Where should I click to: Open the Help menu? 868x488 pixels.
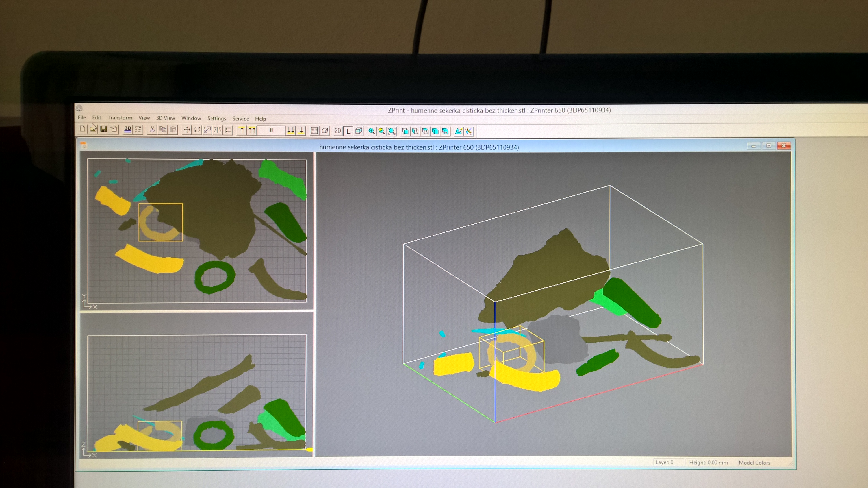click(x=261, y=119)
